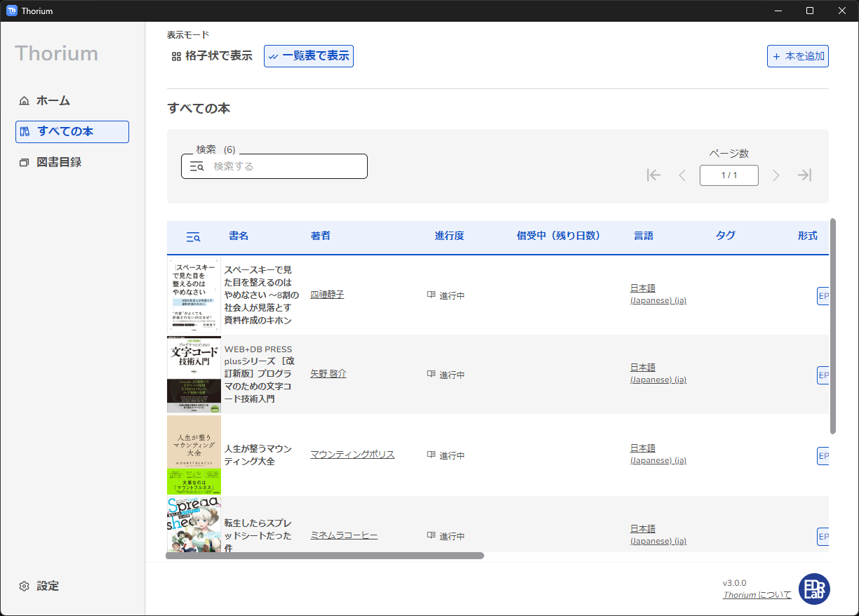Screen dimensions: 859x616
Task: Open the Thorium について link
Action: (x=757, y=595)
